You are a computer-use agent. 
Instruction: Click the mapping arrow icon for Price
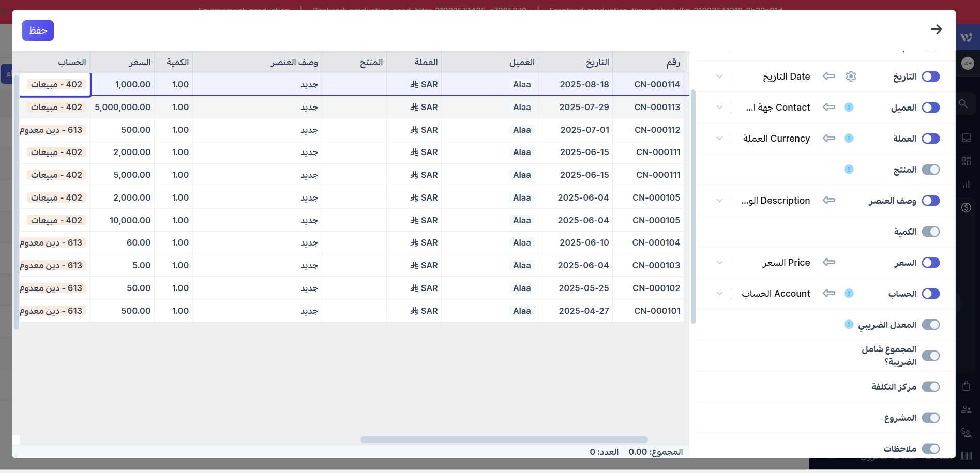click(829, 263)
